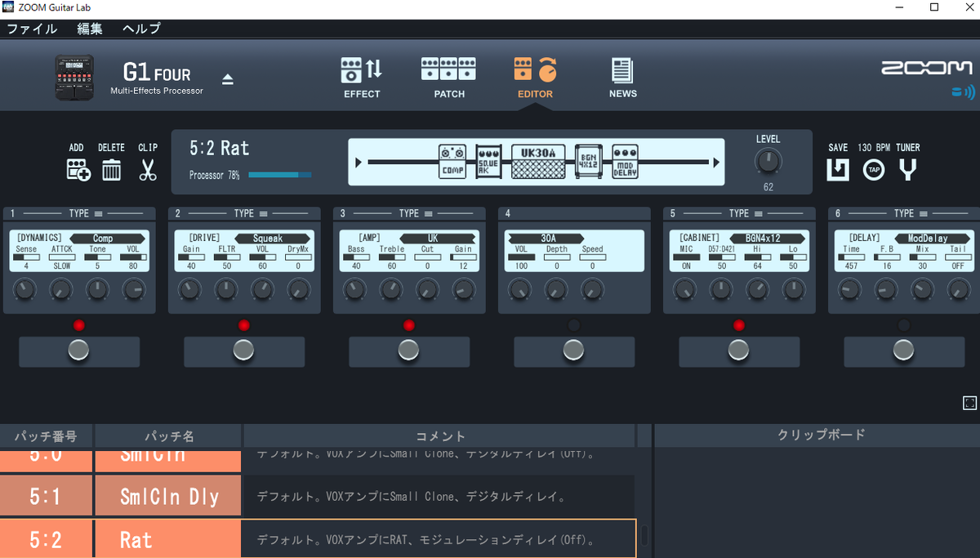This screenshot has width=980, height=558.
Task: Click the Processor 78% usage bar
Action: (x=279, y=175)
